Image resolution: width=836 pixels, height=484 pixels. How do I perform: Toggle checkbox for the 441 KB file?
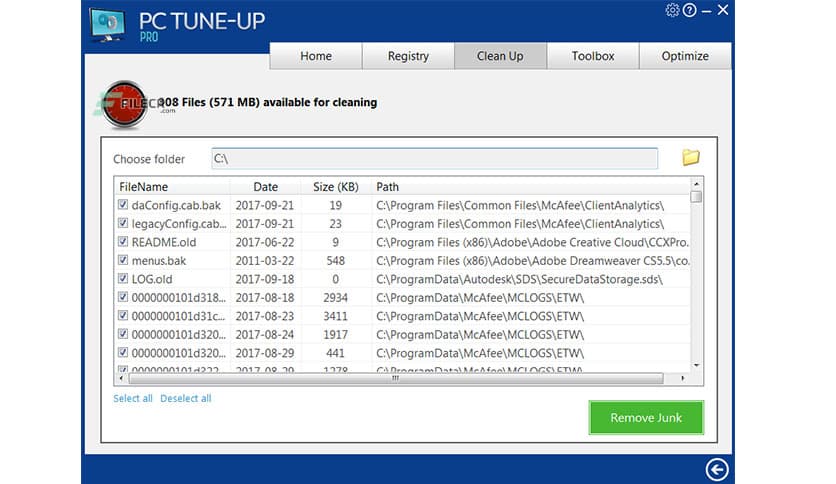coord(123,352)
